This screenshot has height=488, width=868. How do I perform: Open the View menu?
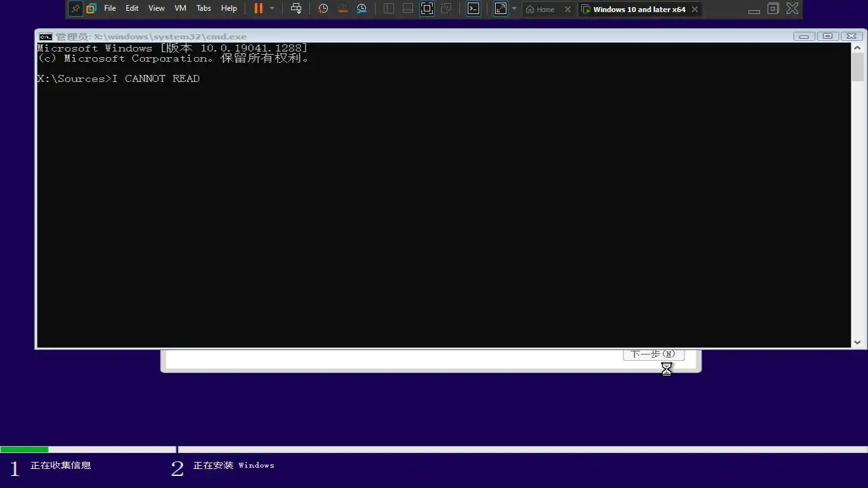pos(156,9)
